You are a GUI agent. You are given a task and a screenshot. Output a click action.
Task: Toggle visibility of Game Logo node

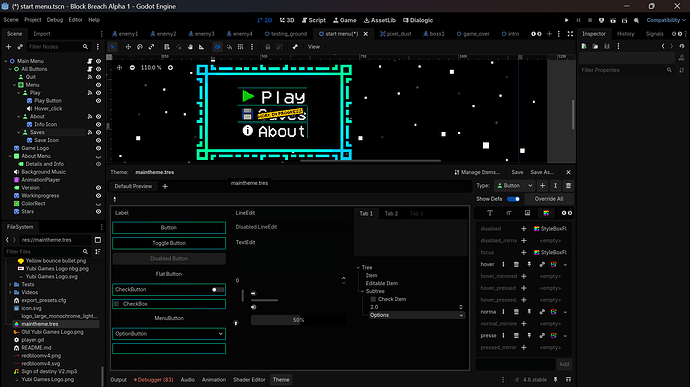point(99,148)
